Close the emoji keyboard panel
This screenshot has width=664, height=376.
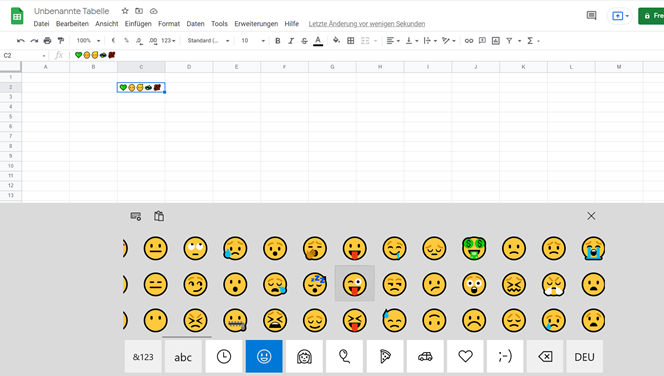pyautogui.click(x=591, y=216)
